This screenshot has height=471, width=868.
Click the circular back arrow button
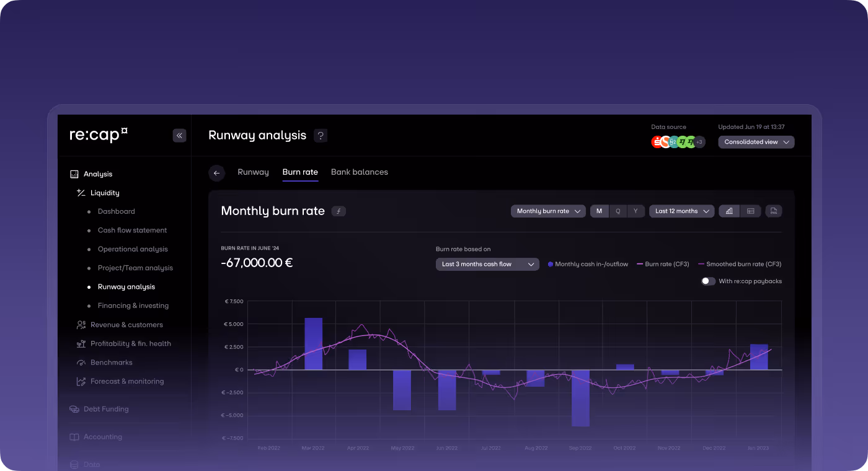[217, 173]
